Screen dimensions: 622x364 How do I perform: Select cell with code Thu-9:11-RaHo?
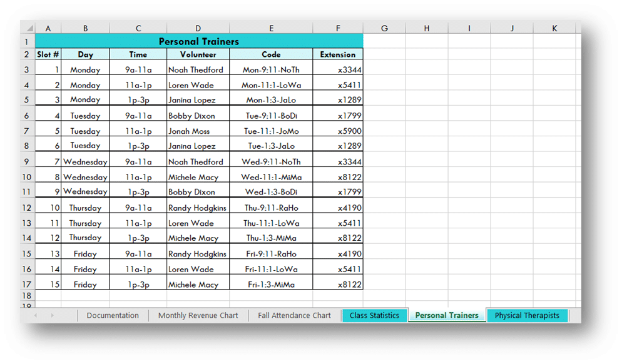point(271,205)
